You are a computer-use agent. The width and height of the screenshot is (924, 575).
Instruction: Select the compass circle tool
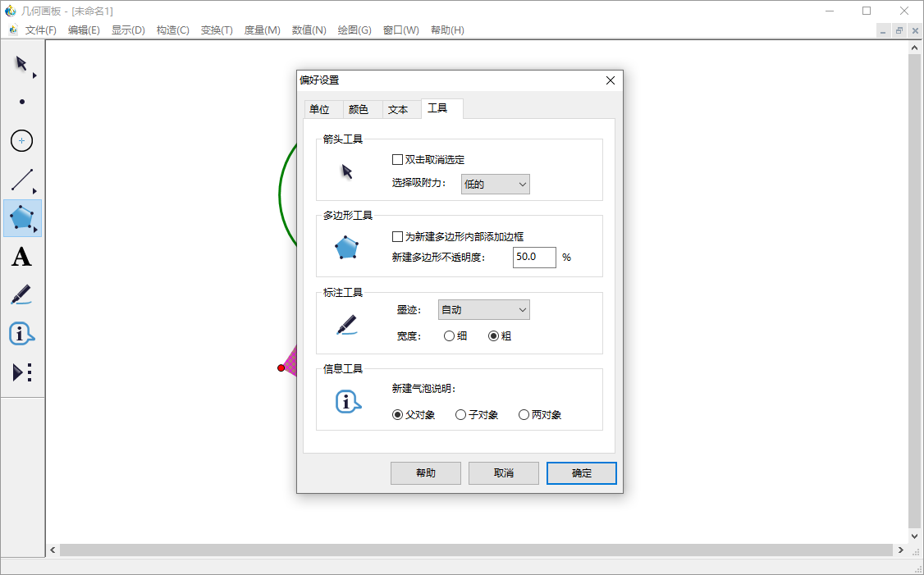pos(21,140)
